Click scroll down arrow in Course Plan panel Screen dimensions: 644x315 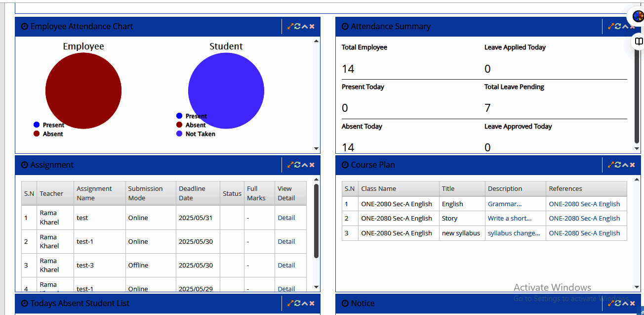pos(637,287)
